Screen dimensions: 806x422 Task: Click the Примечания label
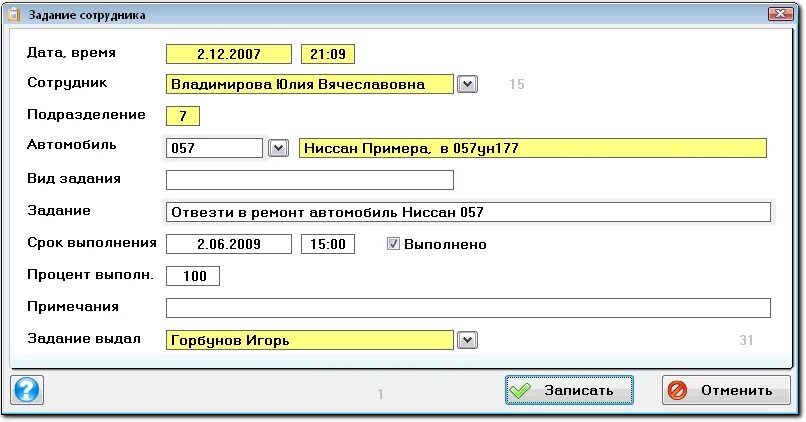tap(73, 307)
